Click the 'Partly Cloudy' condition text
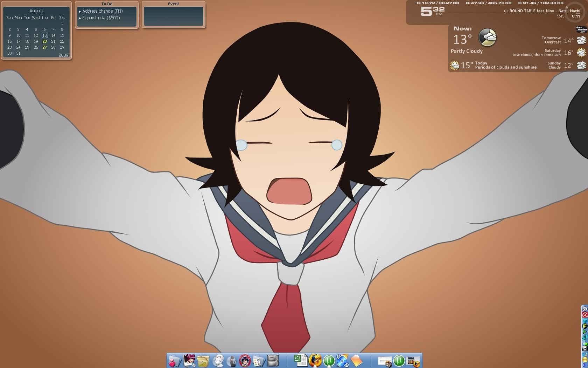Image resolution: width=588 pixels, height=368 pixels. [467, 51]
